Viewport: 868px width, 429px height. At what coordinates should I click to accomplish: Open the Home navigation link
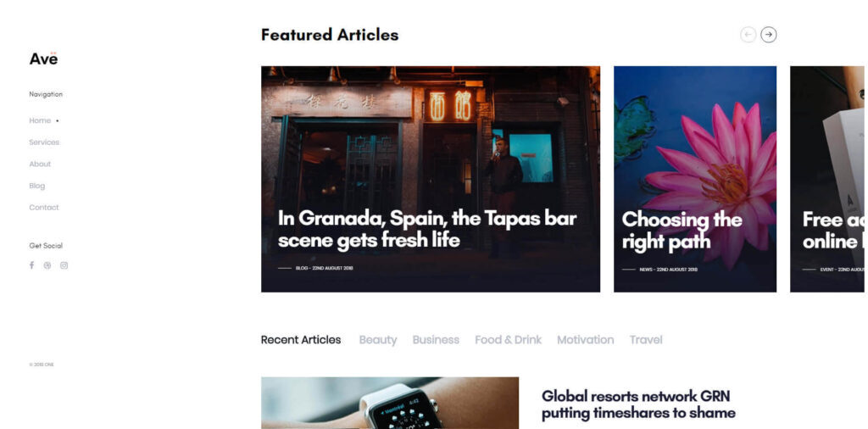40,120
